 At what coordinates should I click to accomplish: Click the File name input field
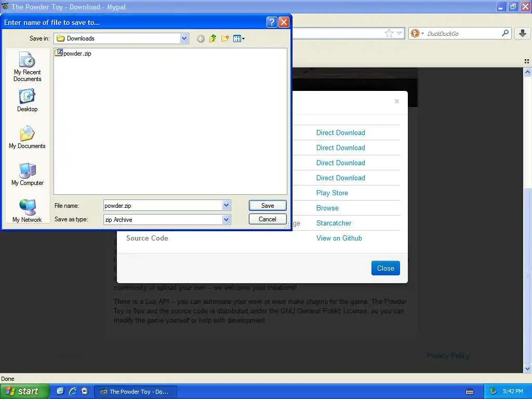163,205
